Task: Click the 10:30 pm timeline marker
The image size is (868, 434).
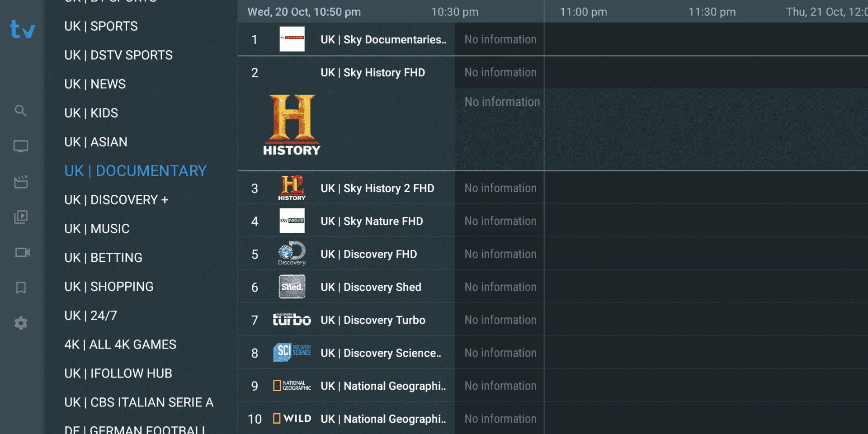Action: [455, 12]
